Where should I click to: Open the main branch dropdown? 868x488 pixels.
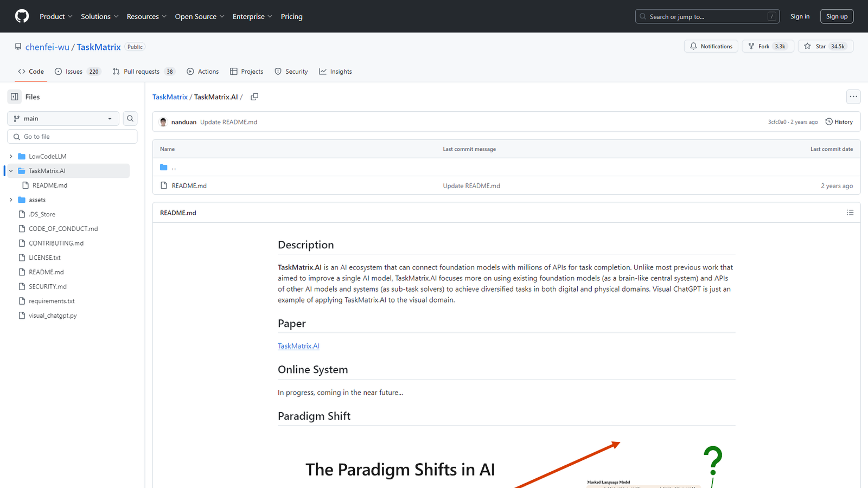tap(63, 118)
